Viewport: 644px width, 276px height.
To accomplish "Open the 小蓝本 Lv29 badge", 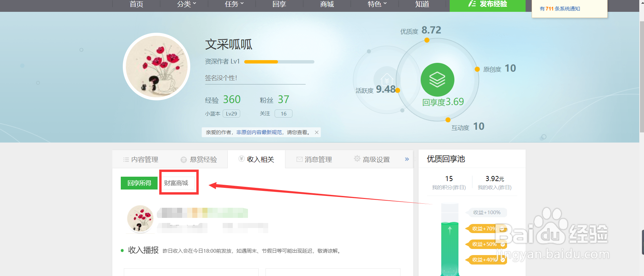I will click(231, 114).
